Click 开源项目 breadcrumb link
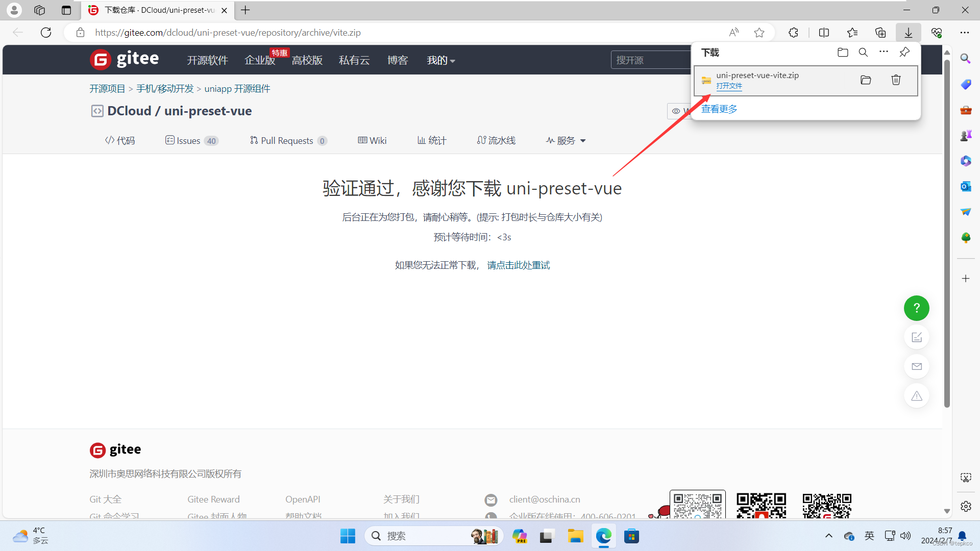 pos(107,89)
